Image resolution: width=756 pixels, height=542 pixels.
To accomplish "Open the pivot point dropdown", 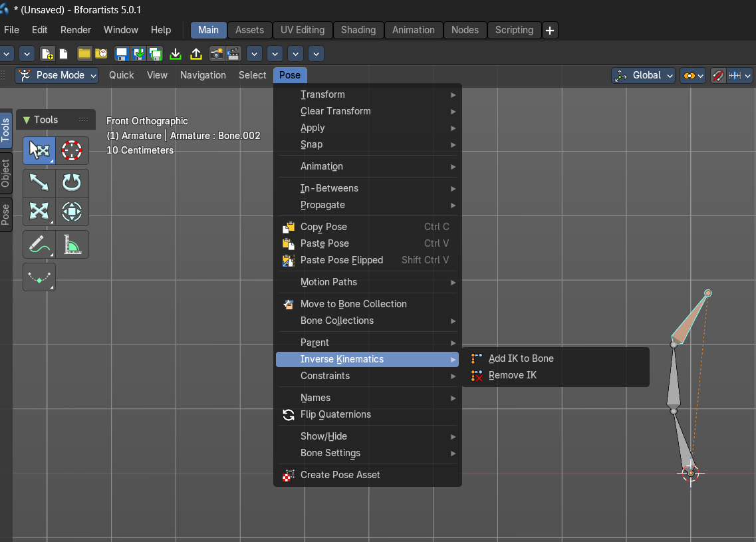I will tap(693, 75).
